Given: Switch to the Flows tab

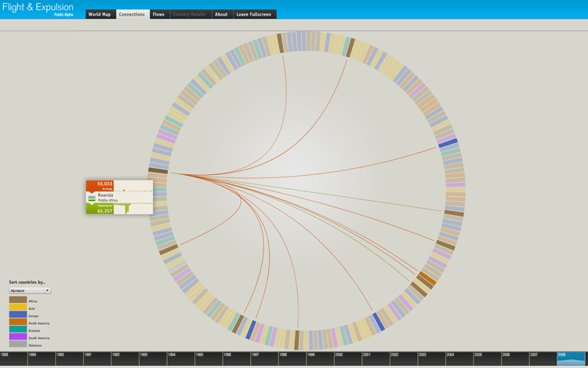Looking at the screenshot, I should [x=158, y=14].
